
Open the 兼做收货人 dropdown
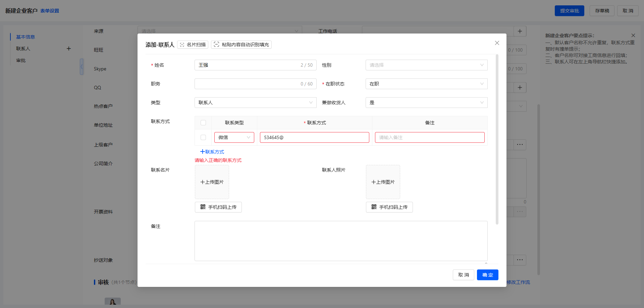(426, 103)
